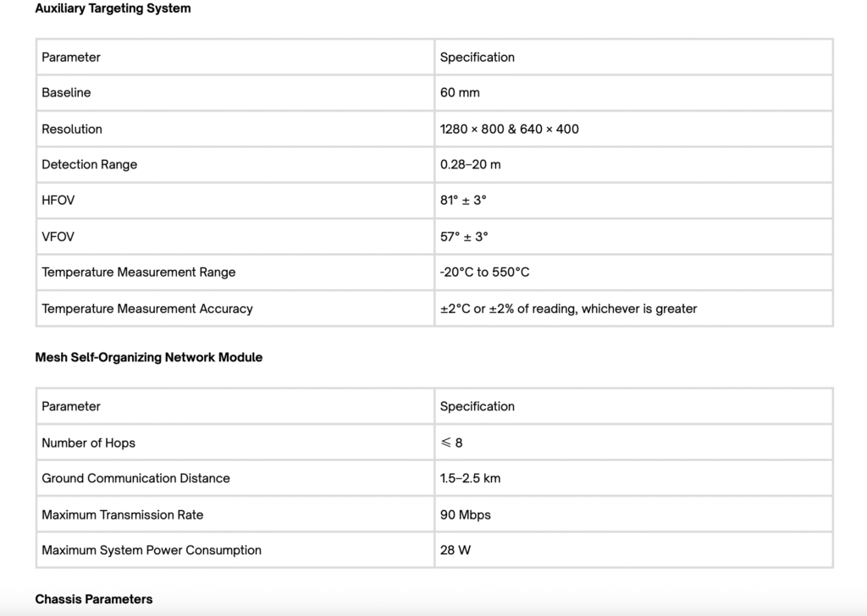The width and height of the screenshot is (867, 616).
Task: Click the Temperature Measurement Accuracy label
Action: (x=147, y=309)
